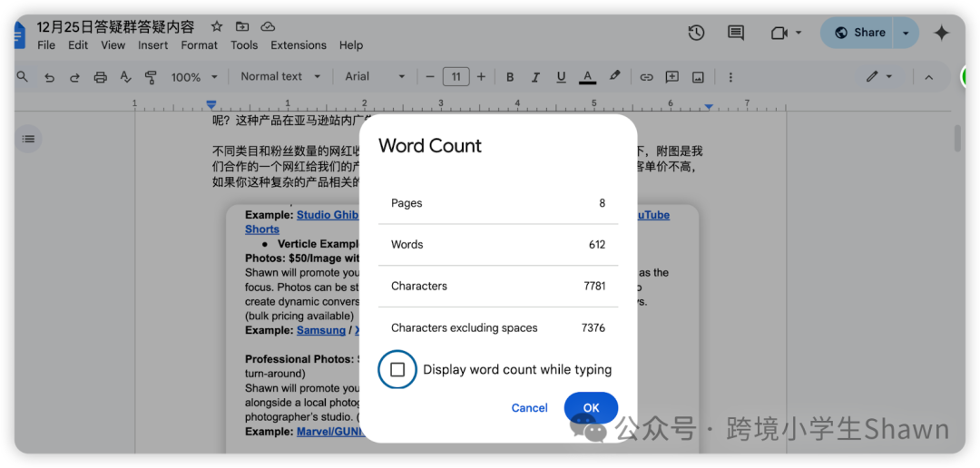Decrease font size with minus

tap(430, 77)
